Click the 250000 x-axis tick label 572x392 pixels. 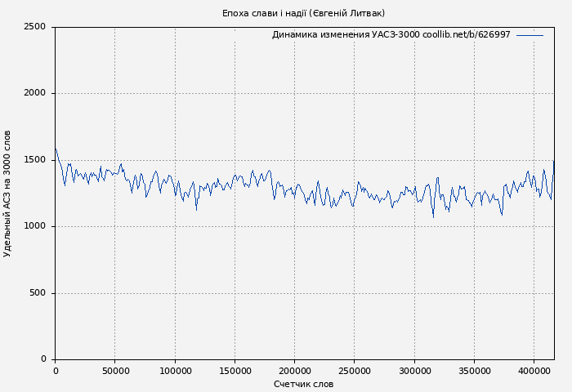(x=354, y=372)
